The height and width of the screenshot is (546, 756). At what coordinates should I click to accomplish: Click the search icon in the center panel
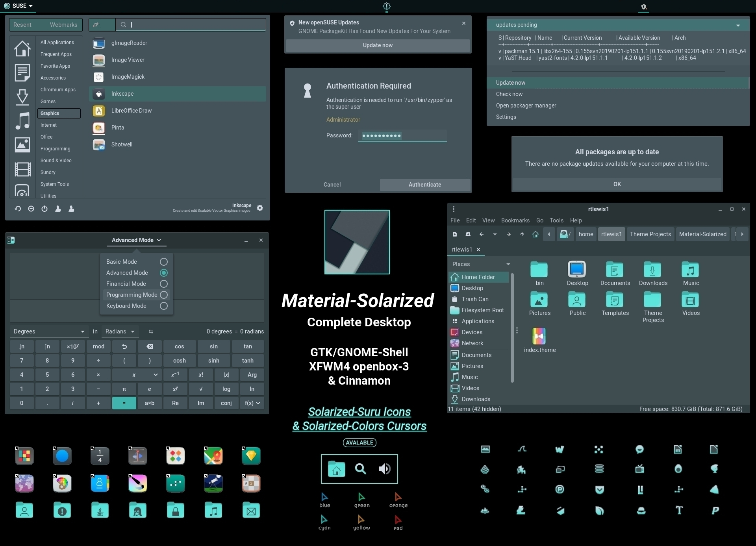coord(360,469)
